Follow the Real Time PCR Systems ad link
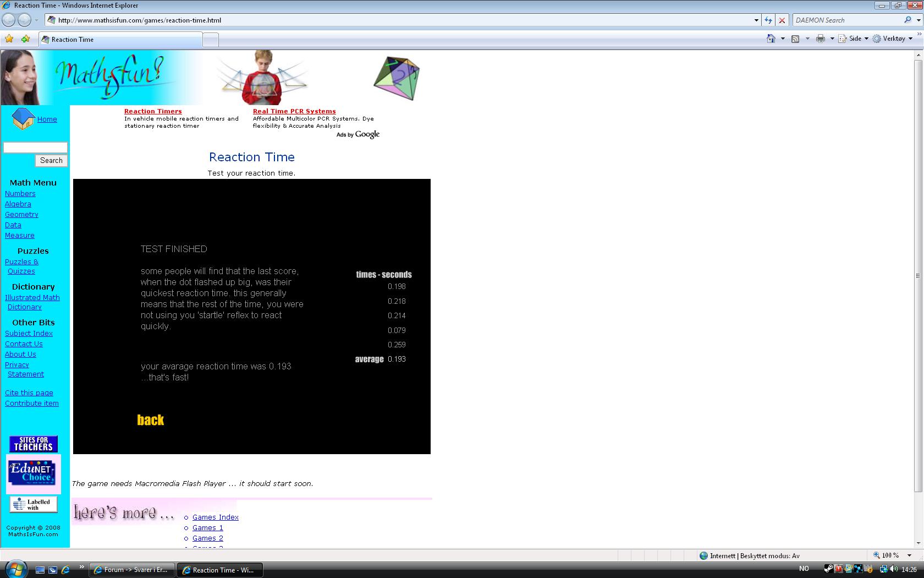The height and width of the screenshot is (578, 924). coord(294,111)
